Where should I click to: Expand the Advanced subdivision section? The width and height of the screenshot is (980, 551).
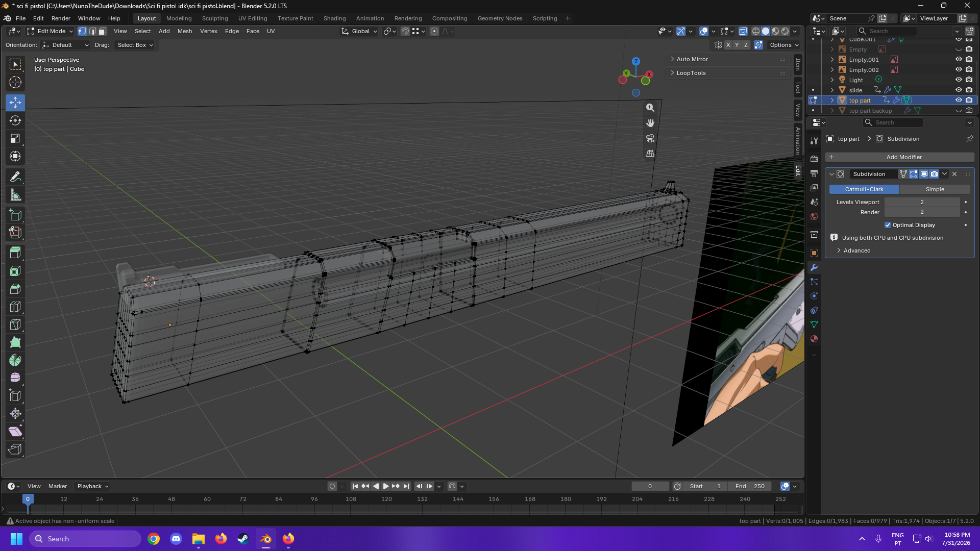(x=857, y=251)
